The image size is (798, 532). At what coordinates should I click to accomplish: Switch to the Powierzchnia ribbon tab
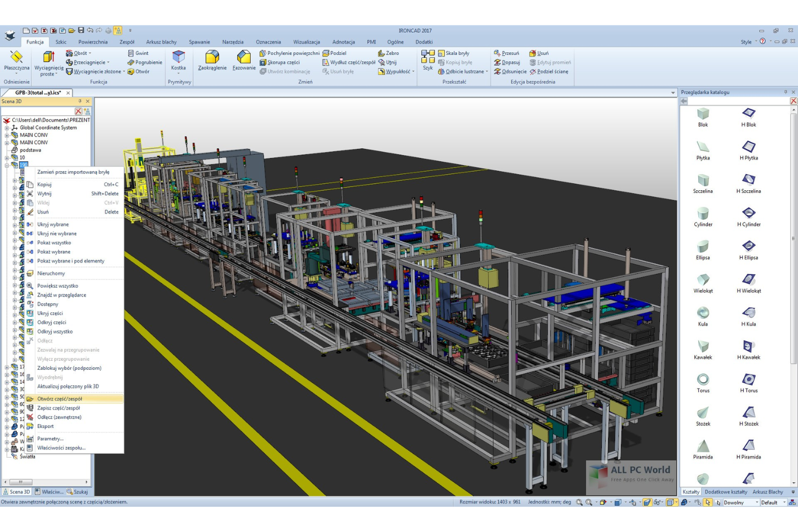(x=93, y=42)
